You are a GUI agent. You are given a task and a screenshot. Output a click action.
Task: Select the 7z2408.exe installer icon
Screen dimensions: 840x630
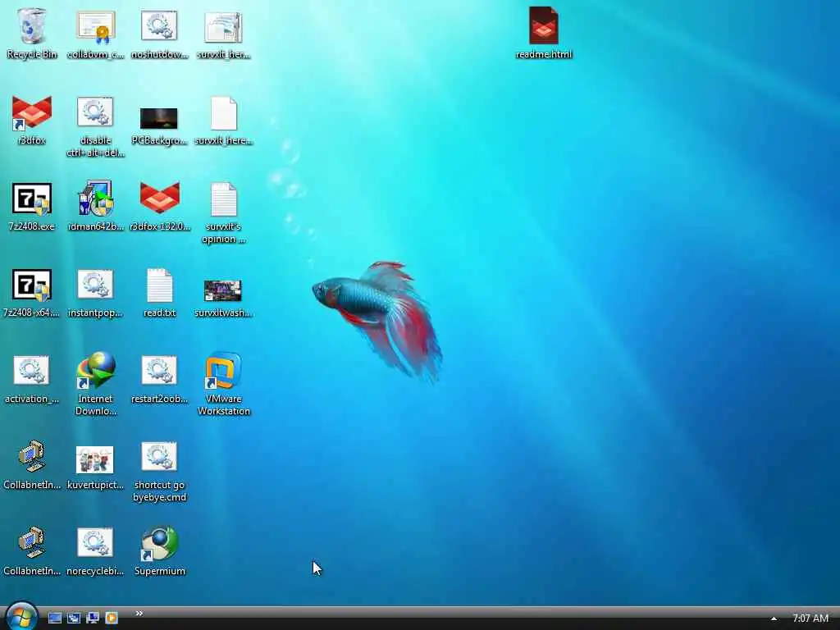tap(32, 206)
